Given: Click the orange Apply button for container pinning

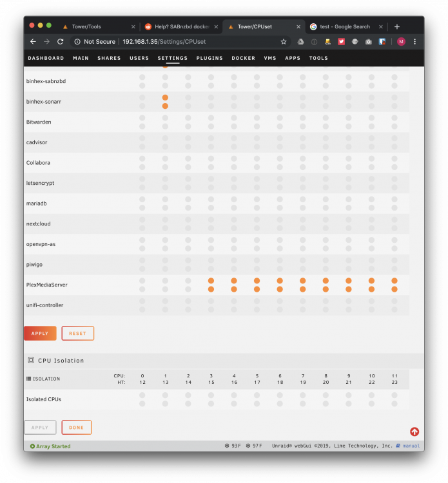Looking at the screenshot, I should point(40,334).
